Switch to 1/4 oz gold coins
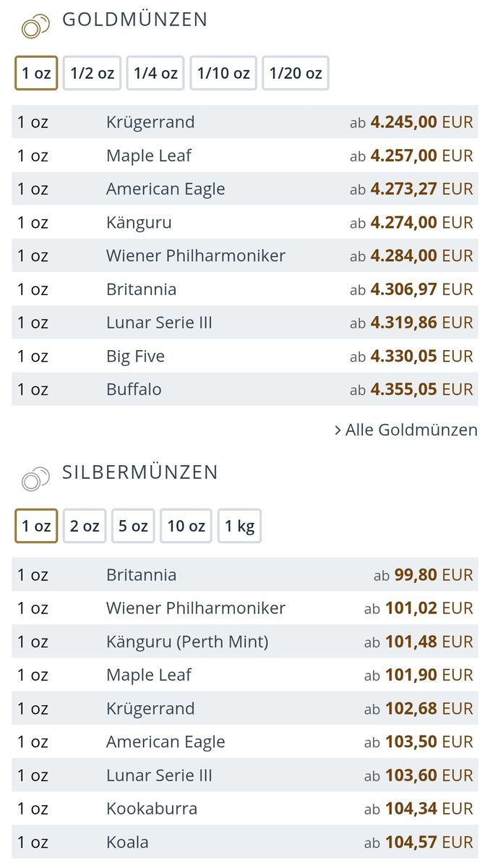This screenshot has height=868, width=490. 155,73
